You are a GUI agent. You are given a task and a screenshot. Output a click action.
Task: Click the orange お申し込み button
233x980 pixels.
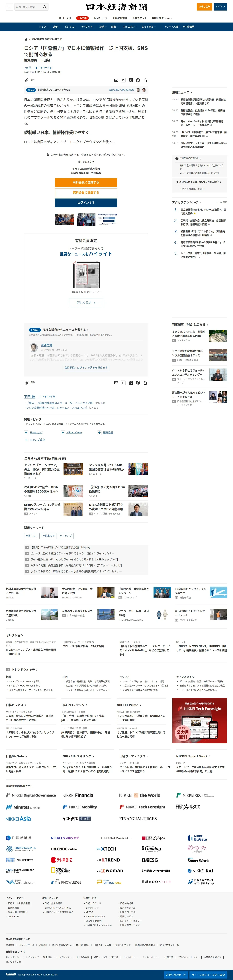[x=205, y=7]
